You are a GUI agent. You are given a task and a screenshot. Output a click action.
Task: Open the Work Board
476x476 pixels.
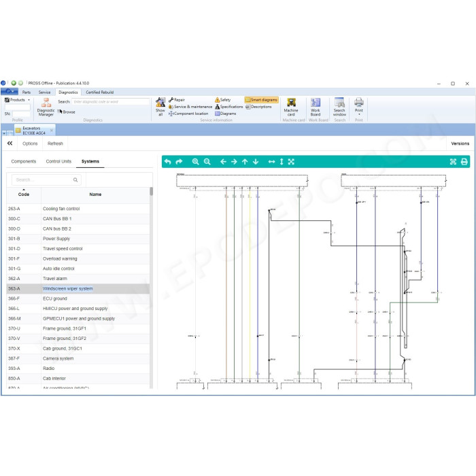click(x=316, y=107)
